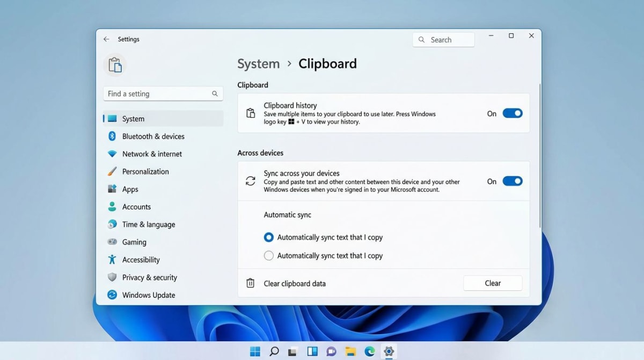644x360 pixels.
Task: Open the System category in sidebar
Action: [x=163, y=119]
